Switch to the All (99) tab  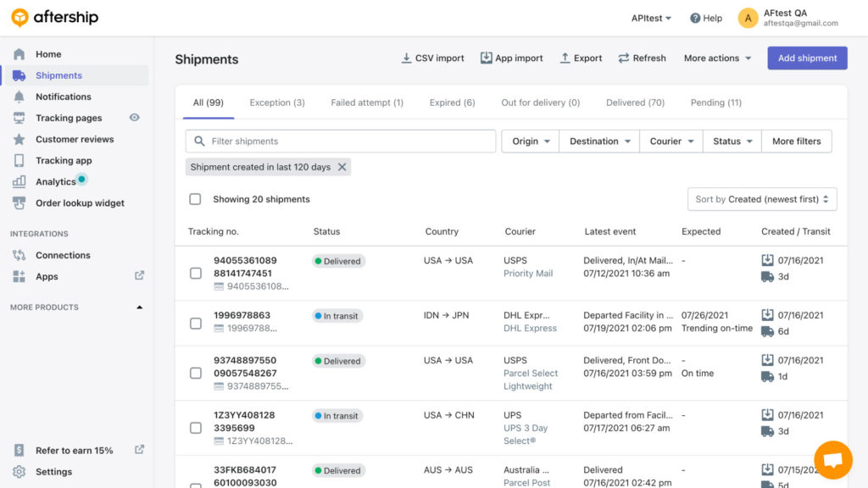[x=209, y=103]
